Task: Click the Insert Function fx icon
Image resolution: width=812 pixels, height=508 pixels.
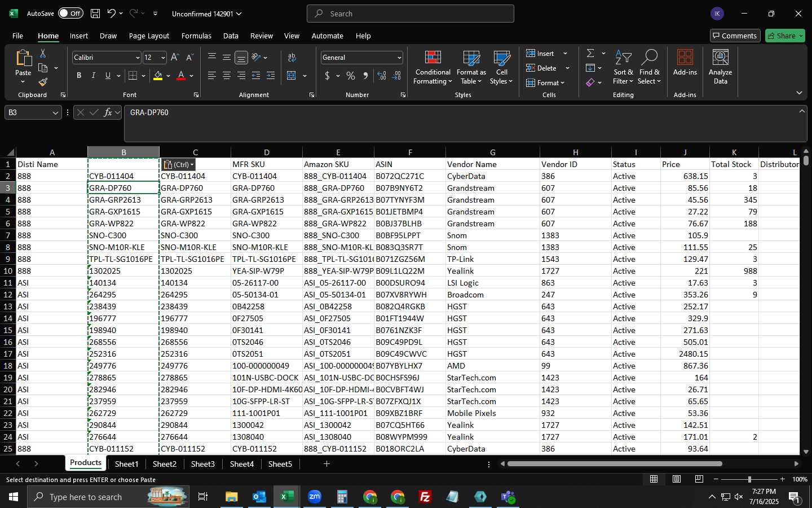Action: [108, 112]
